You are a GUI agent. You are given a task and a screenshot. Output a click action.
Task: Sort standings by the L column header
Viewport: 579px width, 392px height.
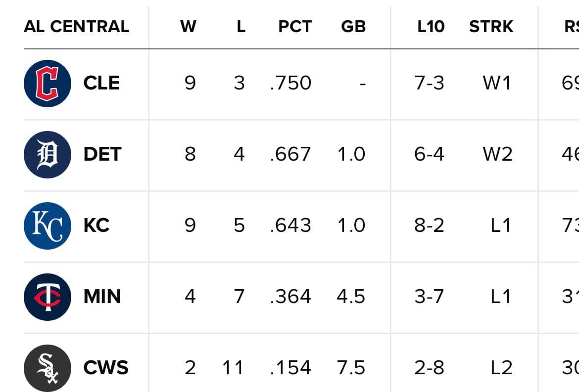(241, 26)
